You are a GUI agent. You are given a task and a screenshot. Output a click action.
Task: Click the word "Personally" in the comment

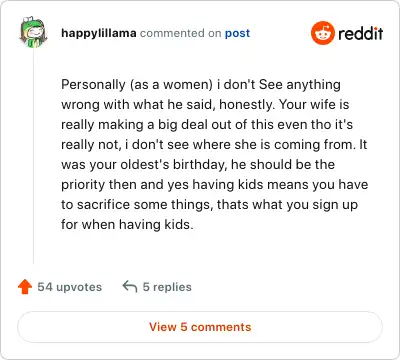93,85
